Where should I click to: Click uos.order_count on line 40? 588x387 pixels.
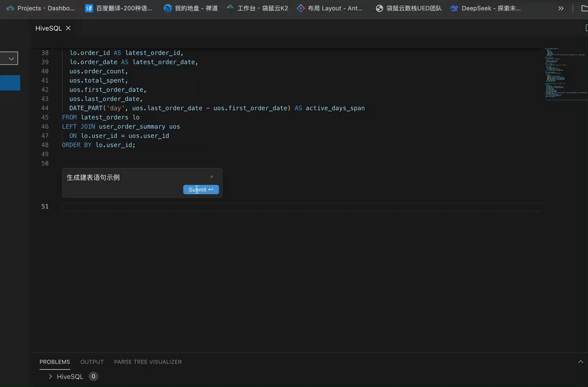coord(97,71)
